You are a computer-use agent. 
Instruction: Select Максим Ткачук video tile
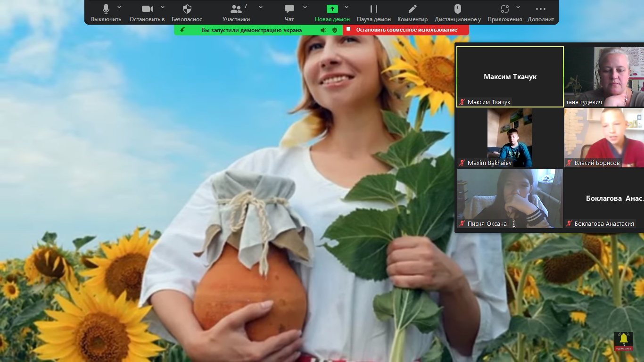(x=510, y=77)
